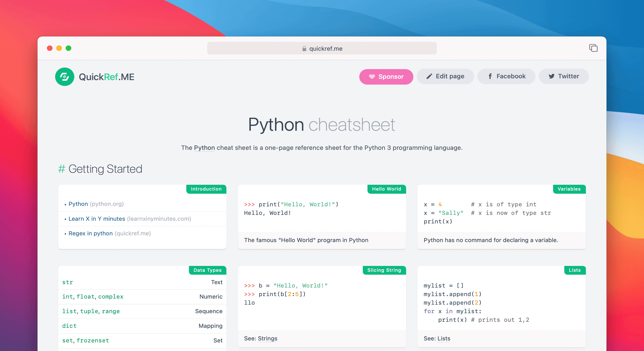Click the Strings link in Slicing String card
This screenshot has width=644, height=351.
pos(267,338)
